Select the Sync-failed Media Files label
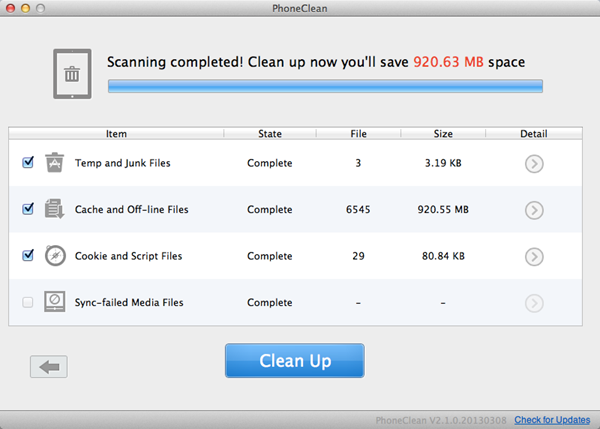 [129, 302]
